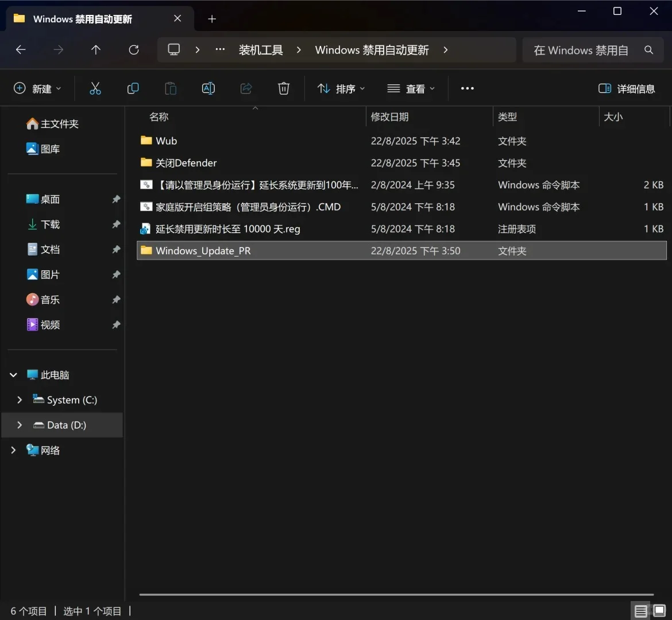Switch to compact list view at status bar

point(640,610)
